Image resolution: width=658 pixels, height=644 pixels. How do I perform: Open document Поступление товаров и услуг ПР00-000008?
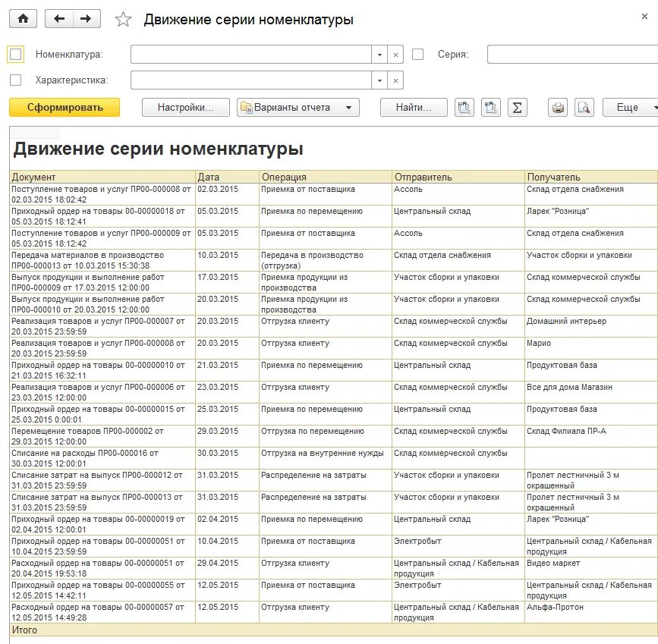tap(101, 194)
